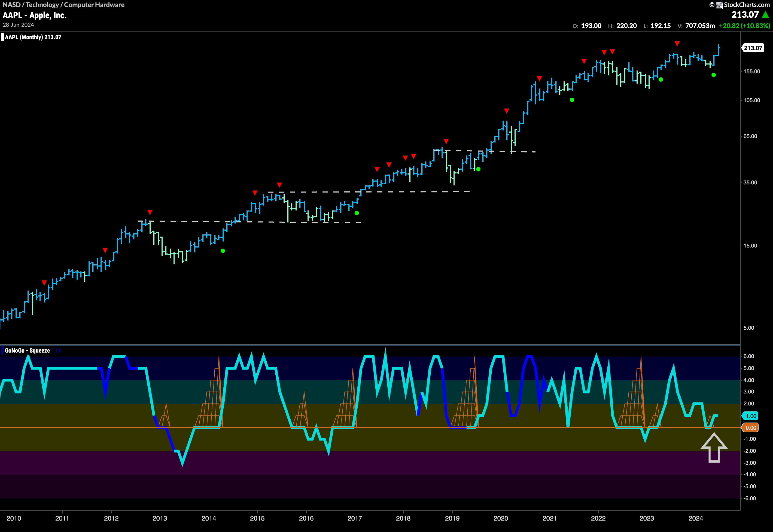
Task: Click the NASD / Technology / Computer Hardware breadcrumb
Action: click(64, 5)
